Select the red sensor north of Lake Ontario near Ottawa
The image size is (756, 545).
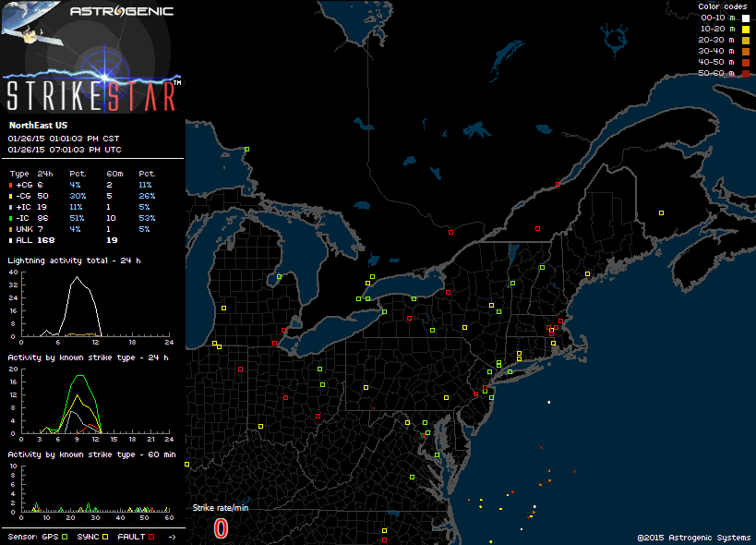(x=450, y=233)
